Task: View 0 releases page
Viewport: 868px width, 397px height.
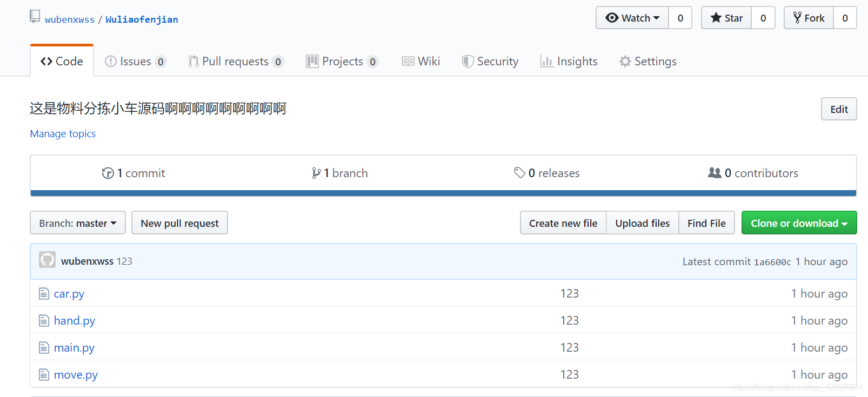Action: 546,173
